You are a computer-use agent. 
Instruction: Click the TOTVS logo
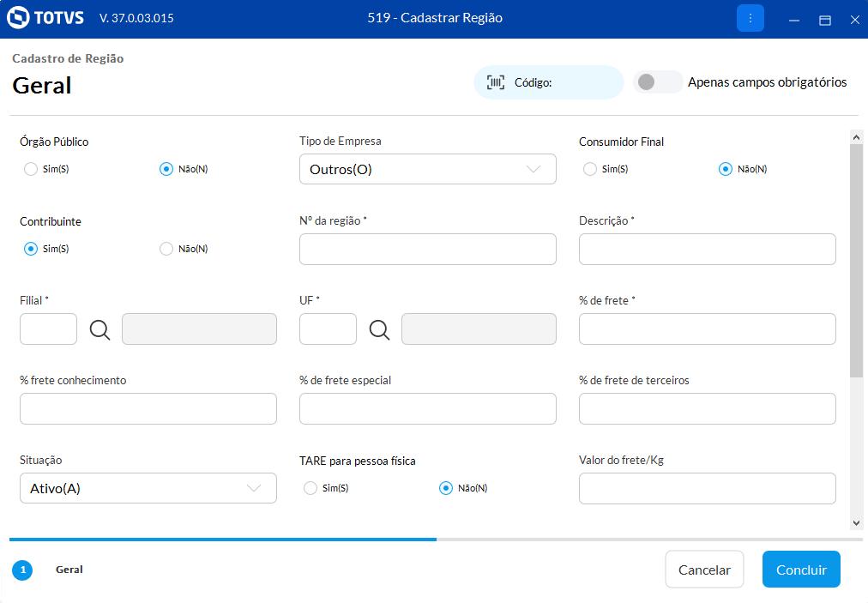pyautogui.click(x=47, y=18)
